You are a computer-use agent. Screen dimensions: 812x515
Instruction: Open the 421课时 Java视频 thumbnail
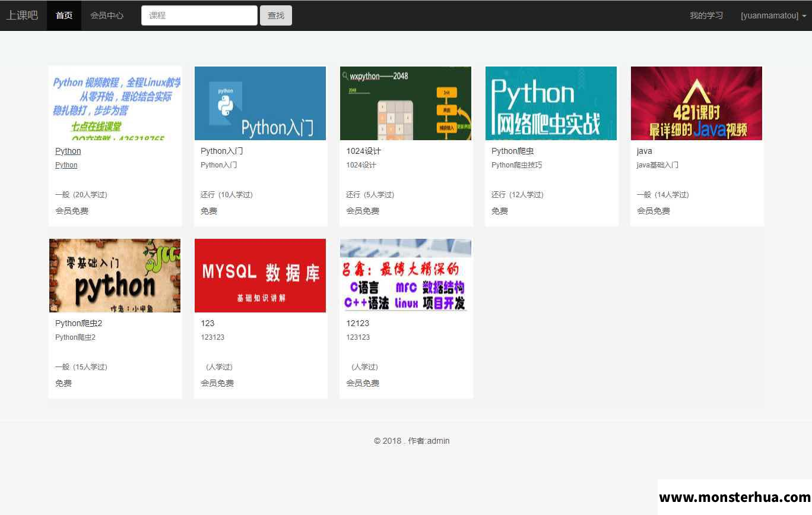(696, 103)
